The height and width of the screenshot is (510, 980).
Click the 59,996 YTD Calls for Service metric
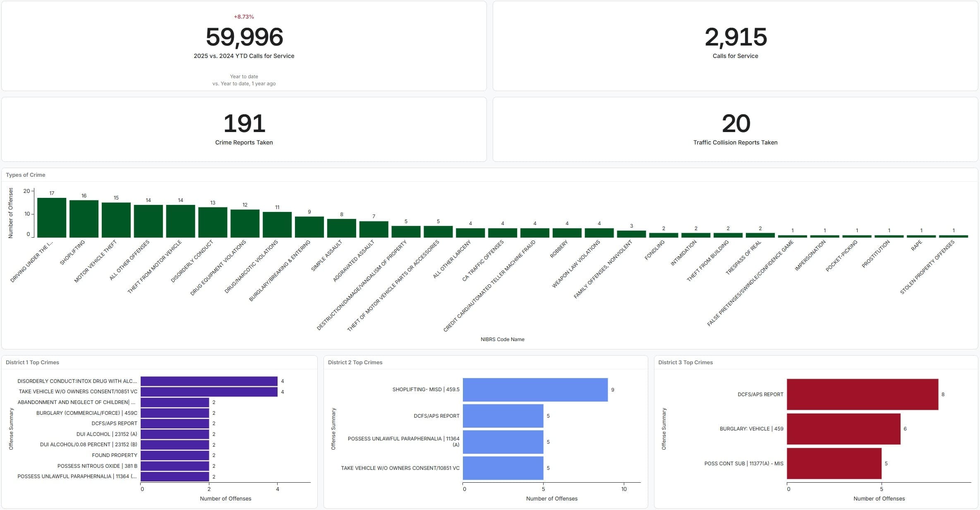pos(244,37)
